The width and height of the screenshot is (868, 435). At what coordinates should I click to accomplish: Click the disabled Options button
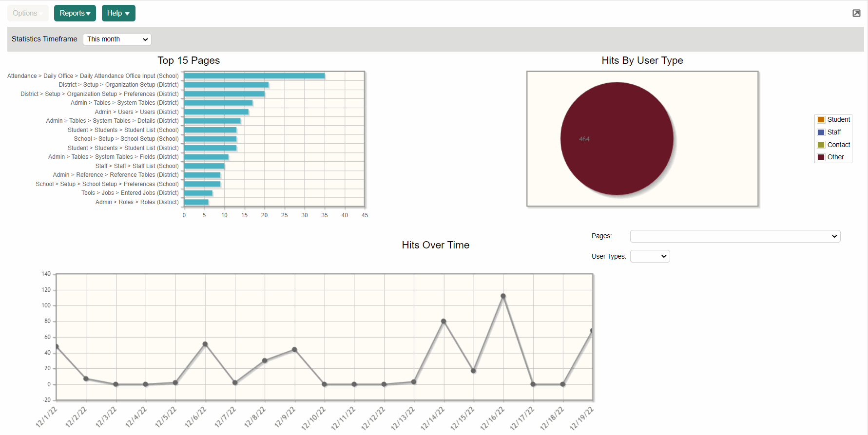tap(28, 13)
